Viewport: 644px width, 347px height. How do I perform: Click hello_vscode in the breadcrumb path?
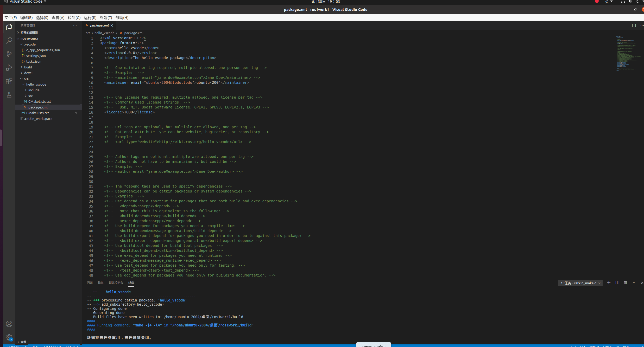(104, 33)
